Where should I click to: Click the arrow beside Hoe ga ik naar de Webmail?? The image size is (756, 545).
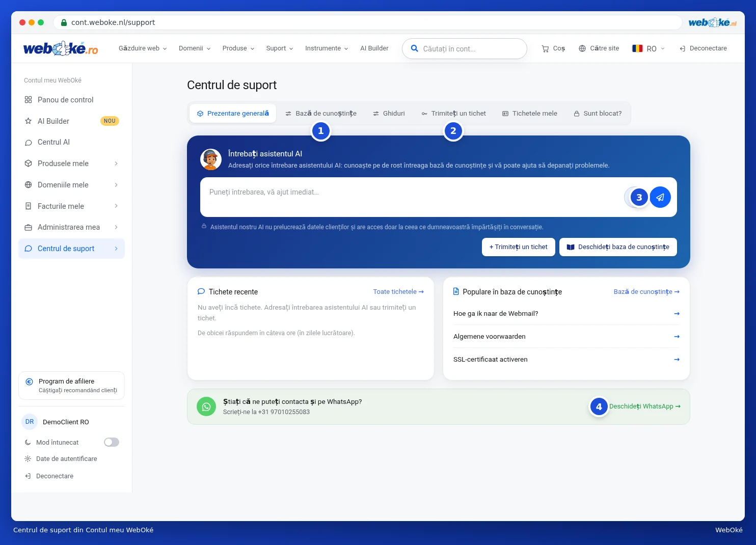[677, 314]
